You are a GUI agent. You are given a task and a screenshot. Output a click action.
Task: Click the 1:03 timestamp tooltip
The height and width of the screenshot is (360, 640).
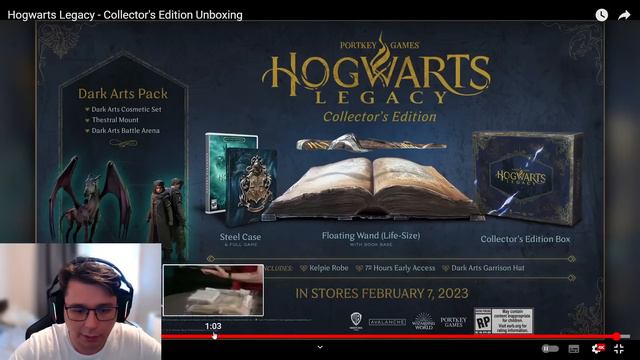click(x=213, y=326)
